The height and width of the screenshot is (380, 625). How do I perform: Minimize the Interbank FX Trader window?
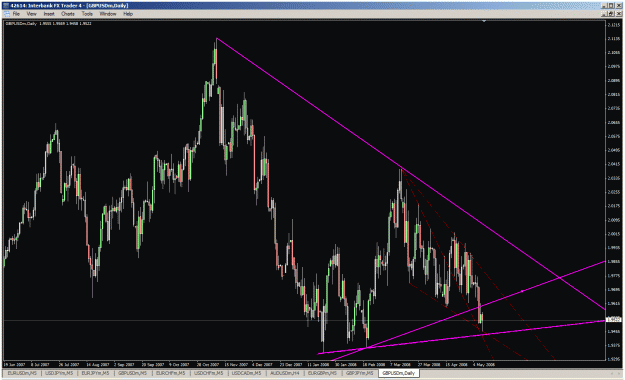click(605, 6)
